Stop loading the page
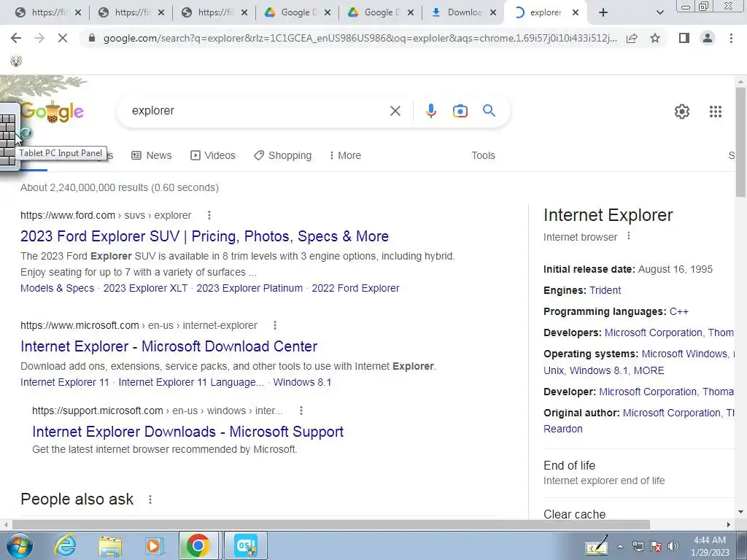Screen dimensions: 747x560 click(63, 38)
